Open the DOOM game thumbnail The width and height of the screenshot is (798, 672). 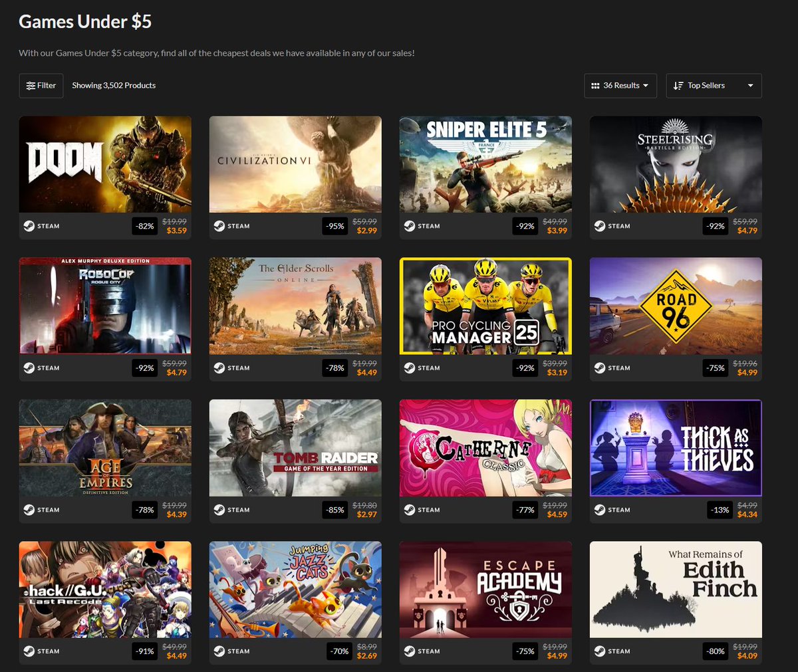click(105, 164)
